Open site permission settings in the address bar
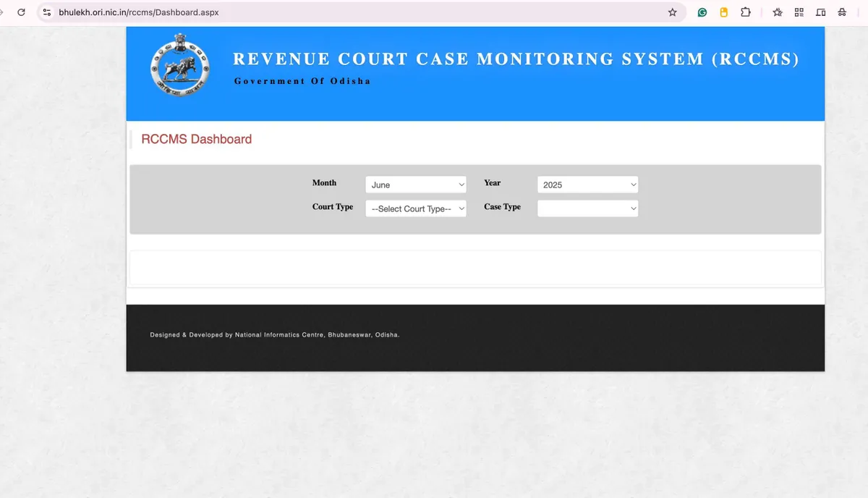Screen dimensions: 868x498 [46, 12]
